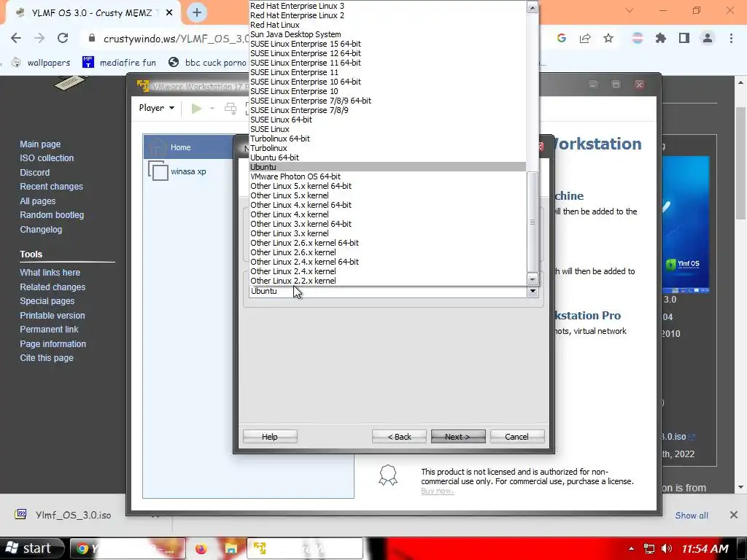The width and height of the screenshot is (747, 560).
Task: Bookmark this page with the star
Action: click(x=608, y=39)
